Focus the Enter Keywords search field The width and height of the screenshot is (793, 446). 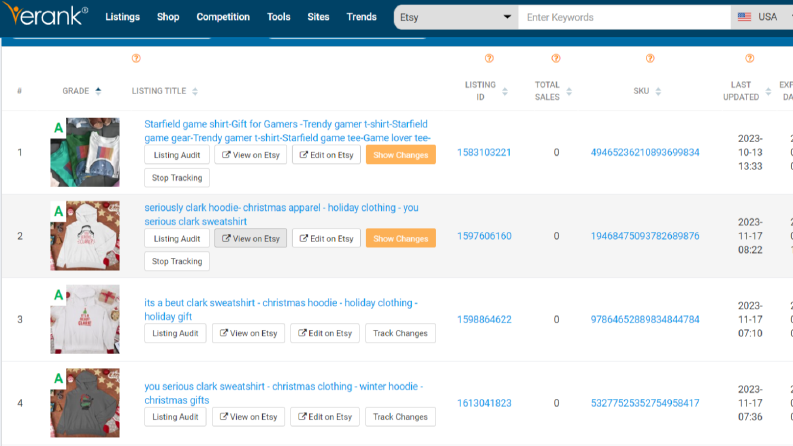coord(625,17)
